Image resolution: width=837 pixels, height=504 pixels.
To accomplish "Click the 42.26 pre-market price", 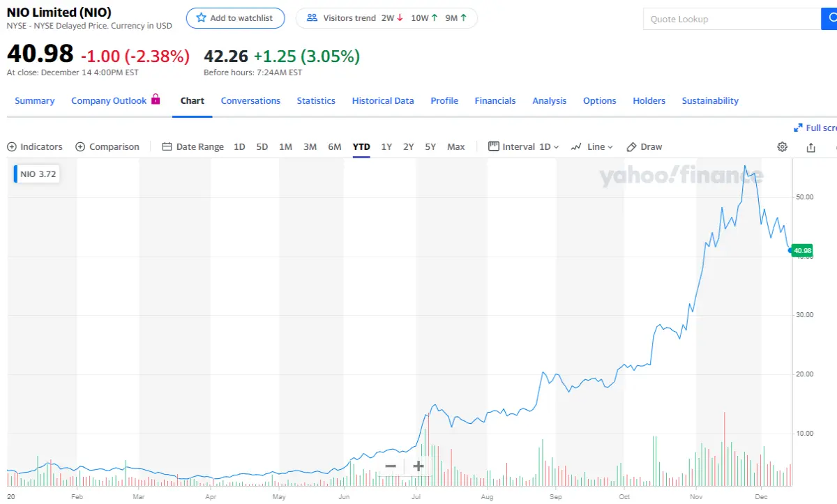I will [x=225, y=56].
